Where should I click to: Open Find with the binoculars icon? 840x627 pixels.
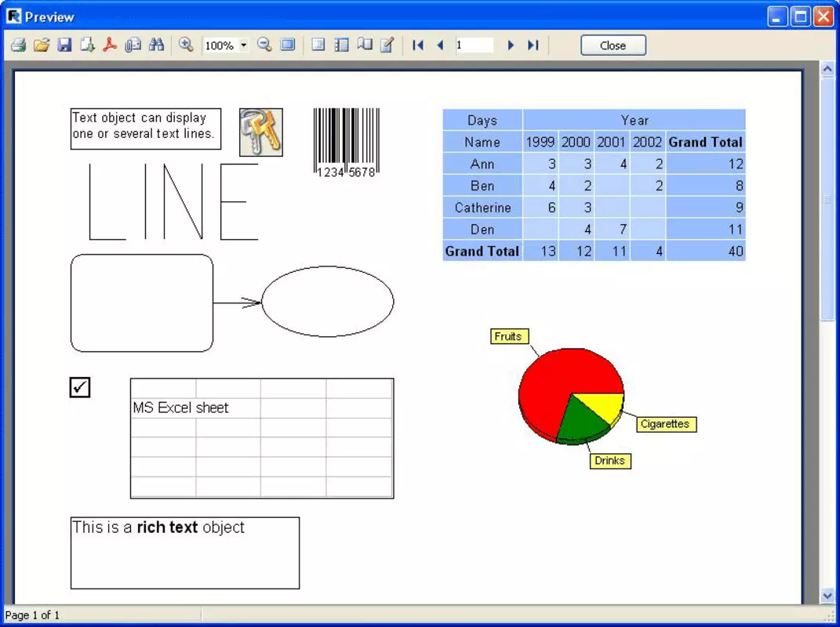tap(156, 45)
